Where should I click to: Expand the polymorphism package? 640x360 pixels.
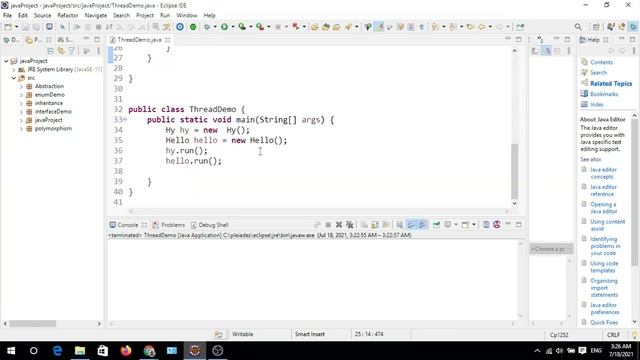21,129
